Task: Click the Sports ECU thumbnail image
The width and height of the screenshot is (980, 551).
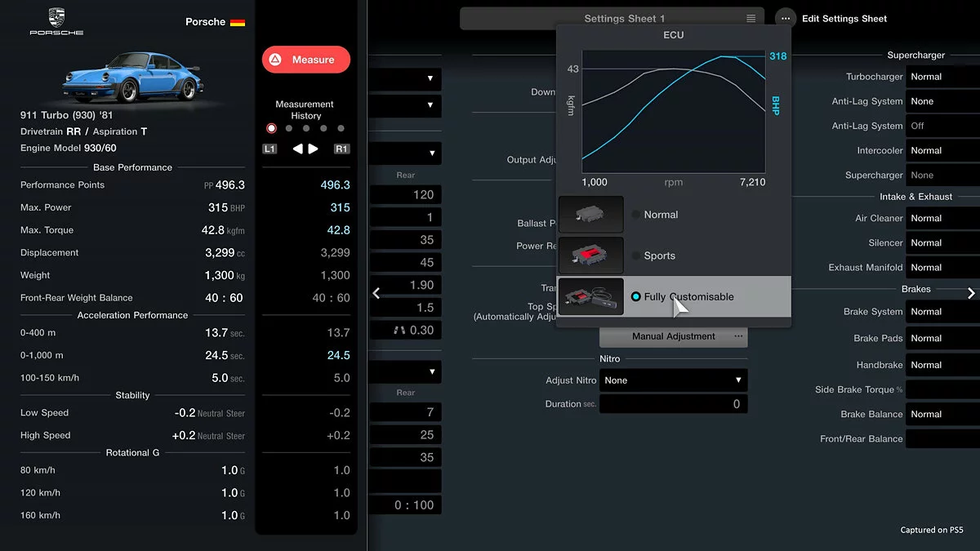Action: [x=590, y=256]
